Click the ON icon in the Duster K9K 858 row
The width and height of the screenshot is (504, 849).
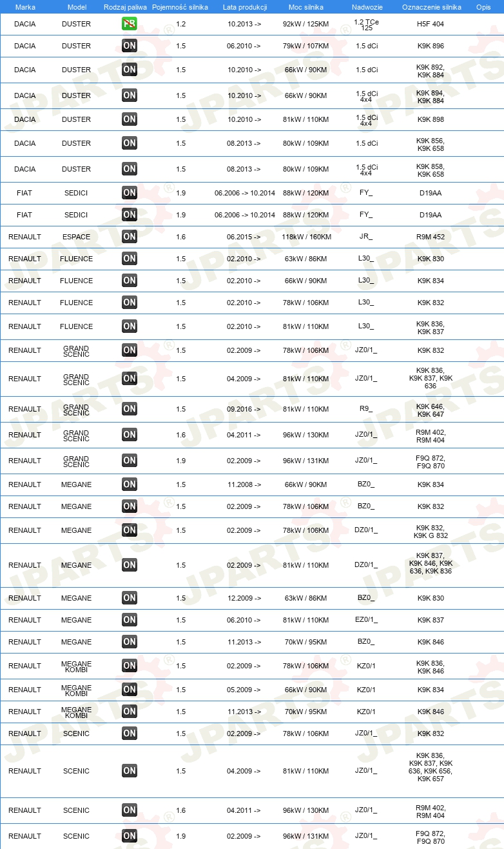coord(130,169)
